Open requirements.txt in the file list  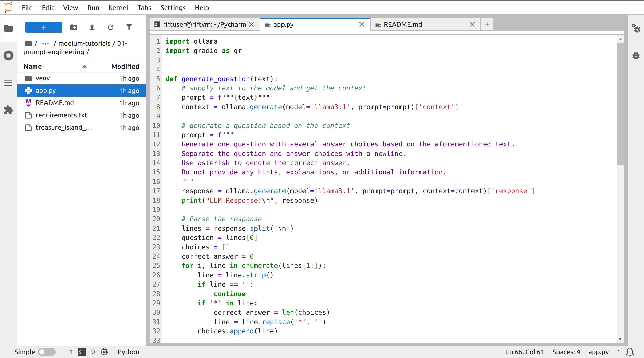pos(61,115)
